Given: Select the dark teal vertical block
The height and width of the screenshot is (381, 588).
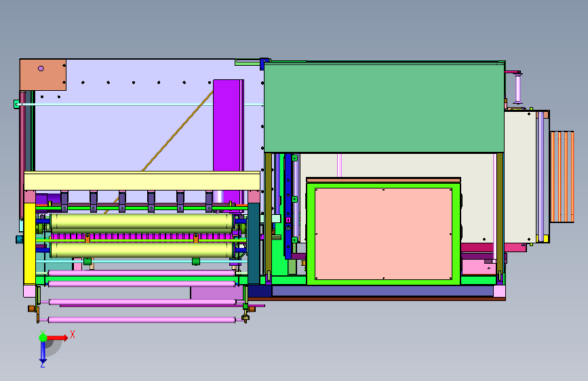Looking at the screenshot, I should click(254, 243).
